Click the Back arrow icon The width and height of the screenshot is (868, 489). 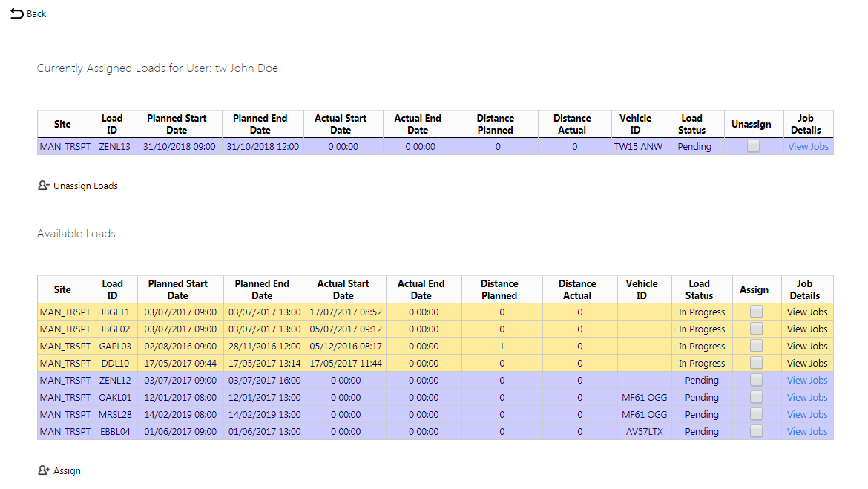(17, 13)
